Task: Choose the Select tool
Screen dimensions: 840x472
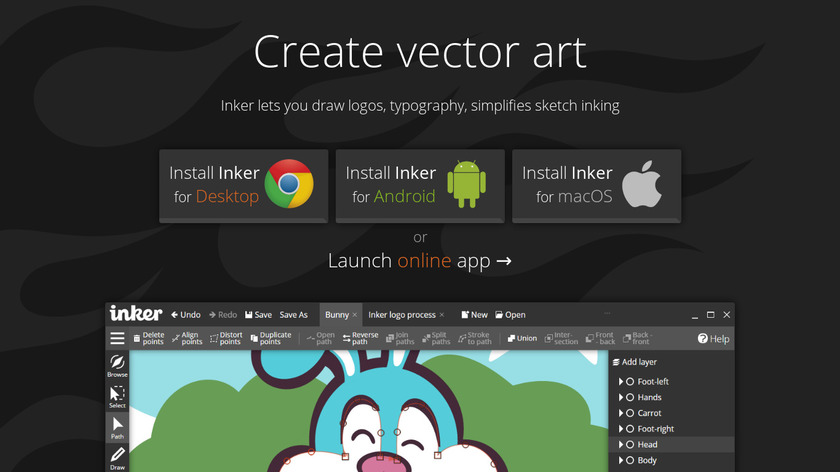Action: point(117,397)
